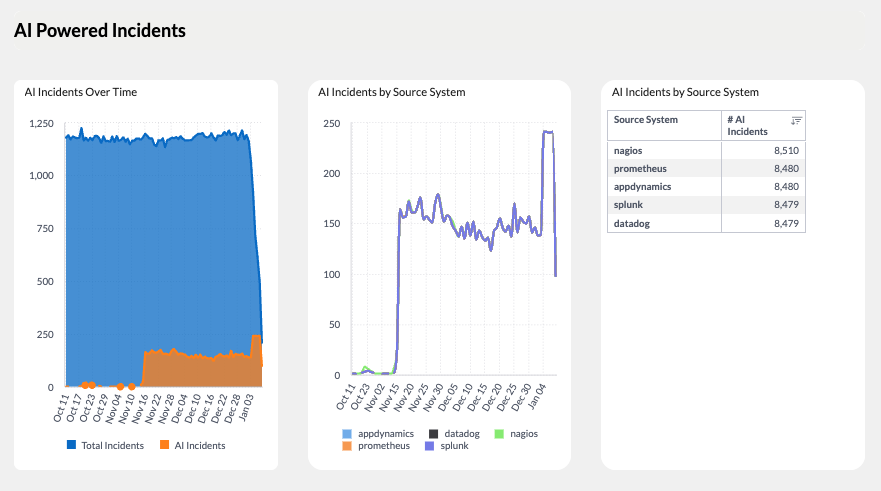Click the sort icon in # AI Incidents header
Viewport: 881px width, 491px height.
(796, 121)
